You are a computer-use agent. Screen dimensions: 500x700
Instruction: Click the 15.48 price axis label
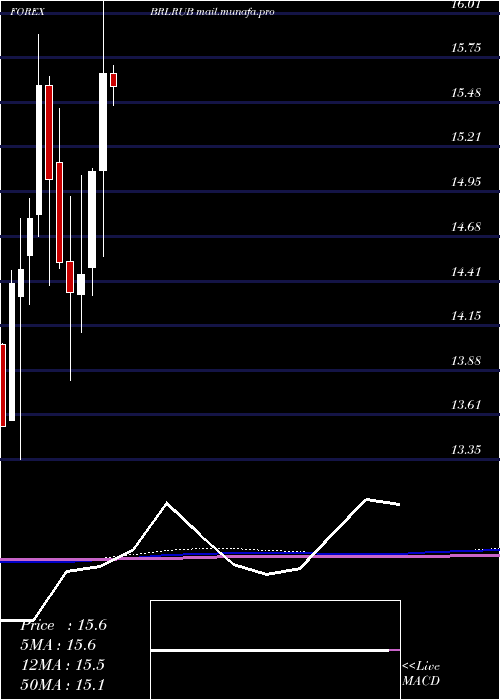point(466,93)
